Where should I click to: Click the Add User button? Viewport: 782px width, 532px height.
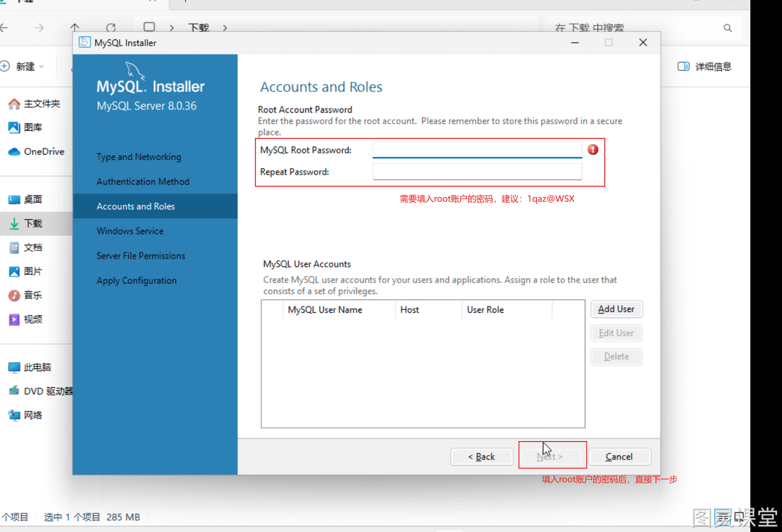616,309
